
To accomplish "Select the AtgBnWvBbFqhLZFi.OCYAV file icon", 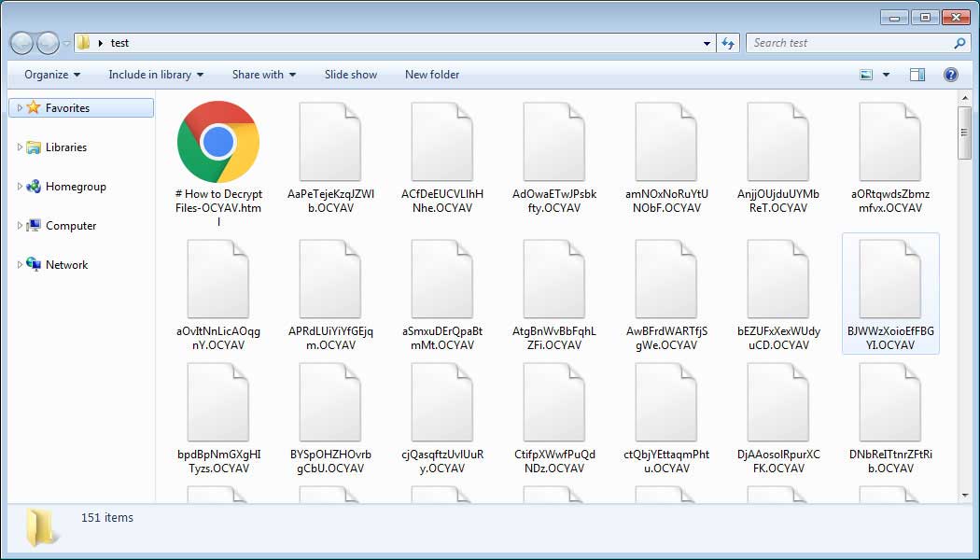I will point(553,279).
